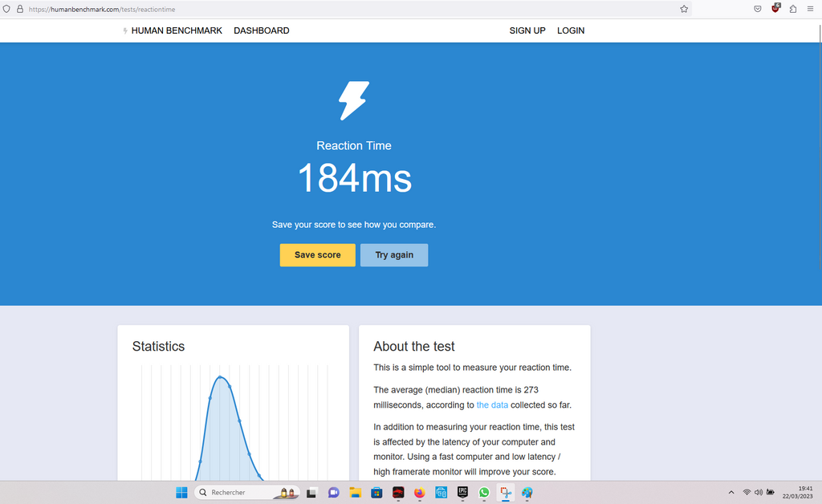
Task: Launch WhatsApp from the taskbar
Action: tap(484, 492)
